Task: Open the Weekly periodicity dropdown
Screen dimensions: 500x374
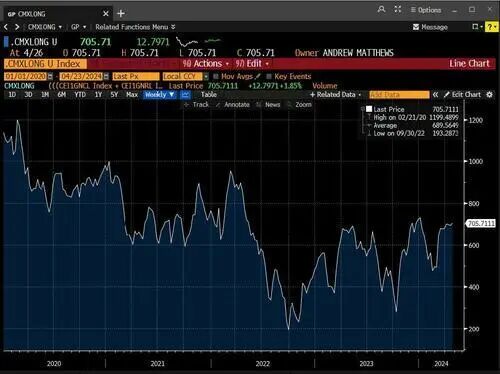Action: coord(160,95)
